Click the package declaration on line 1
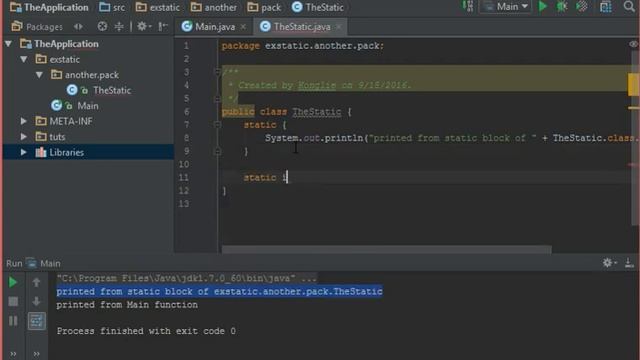 [302, 46]
